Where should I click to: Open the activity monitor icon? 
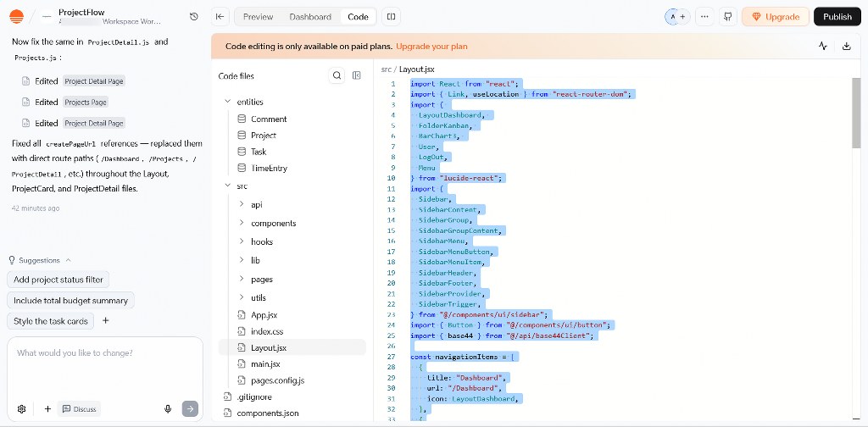click(823, 47)
